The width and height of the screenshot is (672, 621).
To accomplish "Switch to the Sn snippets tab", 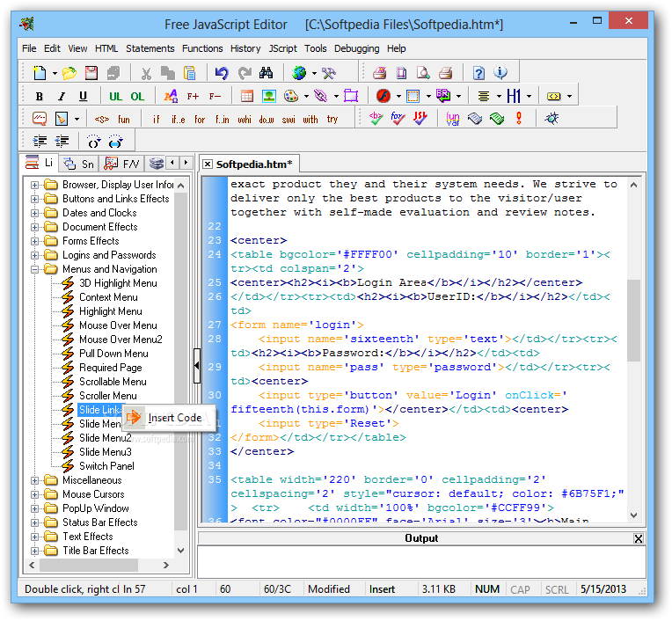I will pos(79,164).
